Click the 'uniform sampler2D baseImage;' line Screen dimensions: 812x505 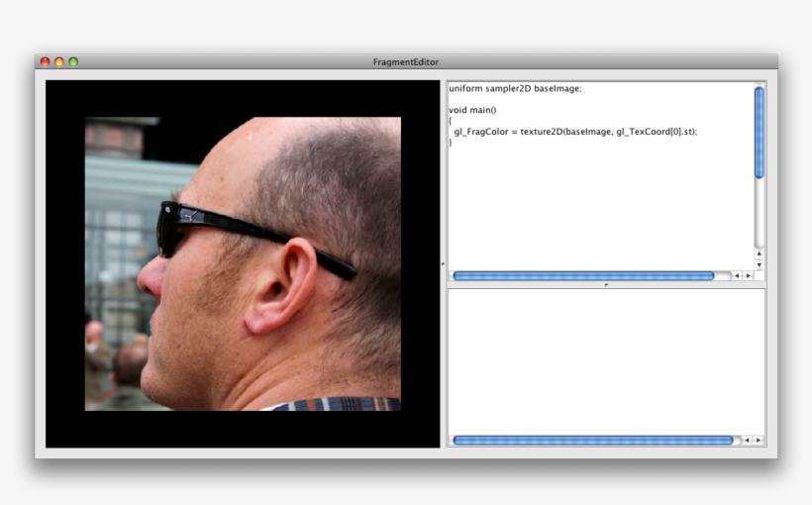pyautogui.click(x=515, y=88)
